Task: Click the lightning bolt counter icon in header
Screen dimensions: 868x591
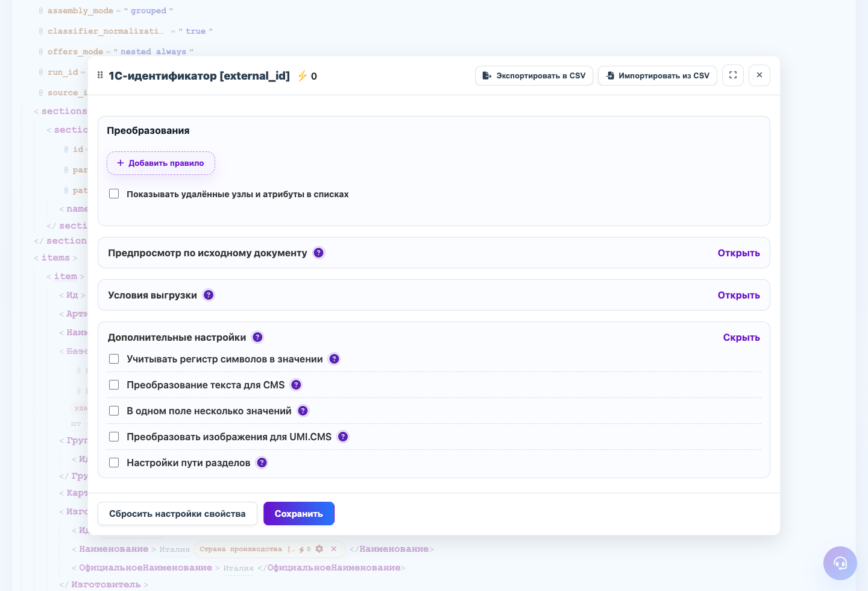Action: click(303, 76)
